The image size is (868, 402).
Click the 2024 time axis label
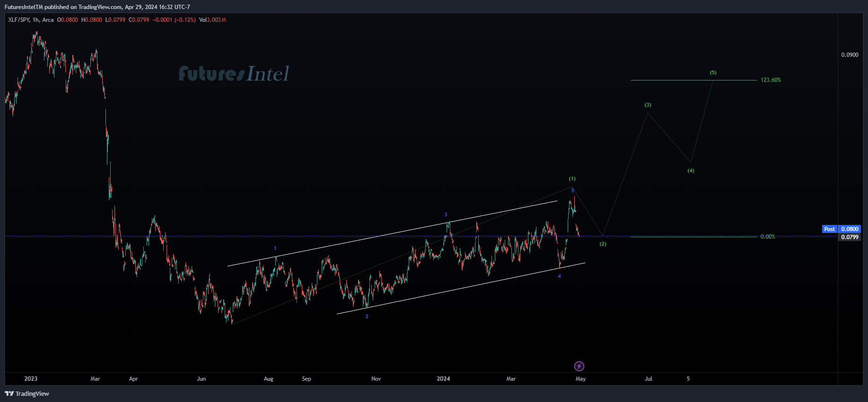tap(443, 379)
